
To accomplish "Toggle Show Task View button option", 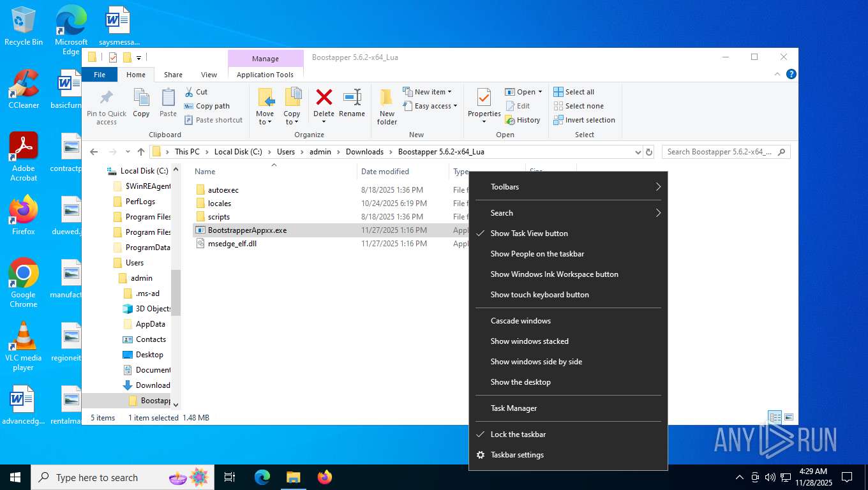I will [568, 234].
